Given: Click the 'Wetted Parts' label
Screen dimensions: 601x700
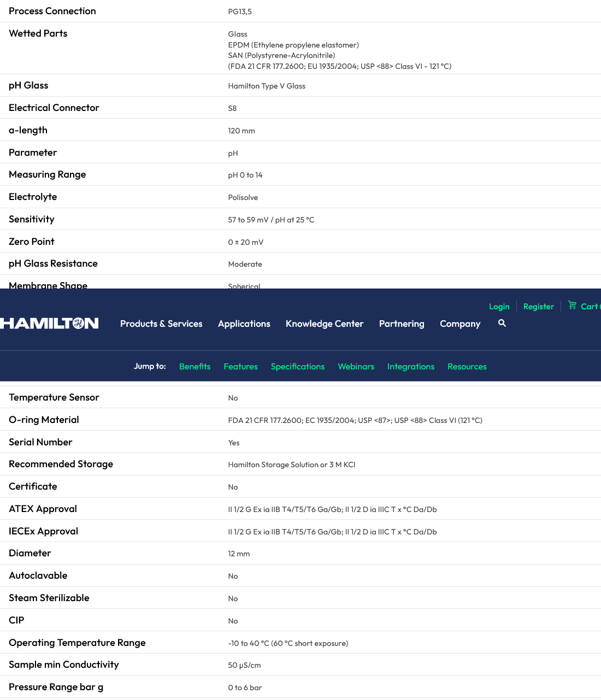Looking at the screenshot, I should 38,33.
